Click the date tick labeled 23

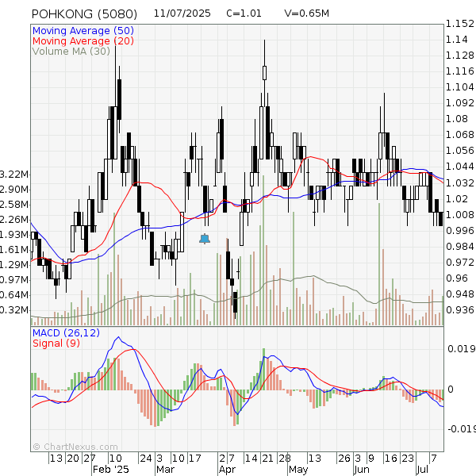coord(408,458)
